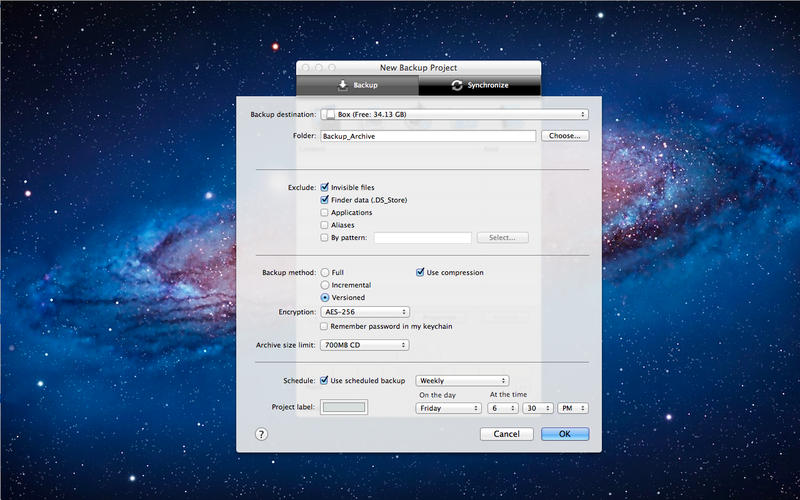Enable Exclude Applications checkbox
This screenshot has width=800, height=500.
[324, 212]
